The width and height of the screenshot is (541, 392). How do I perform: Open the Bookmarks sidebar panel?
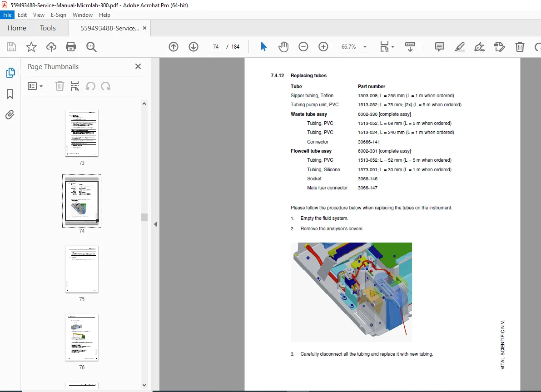tap(10, 94)
